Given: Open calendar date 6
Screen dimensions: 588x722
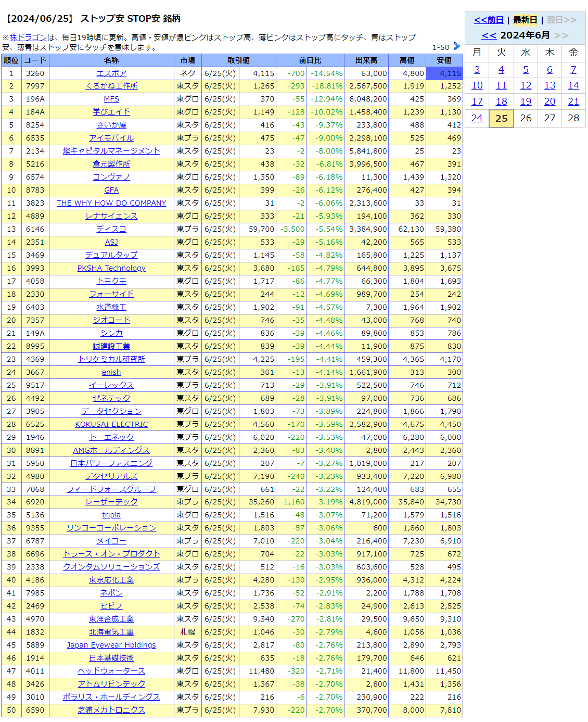Looking at the screenshot, I should pos(549,70).
